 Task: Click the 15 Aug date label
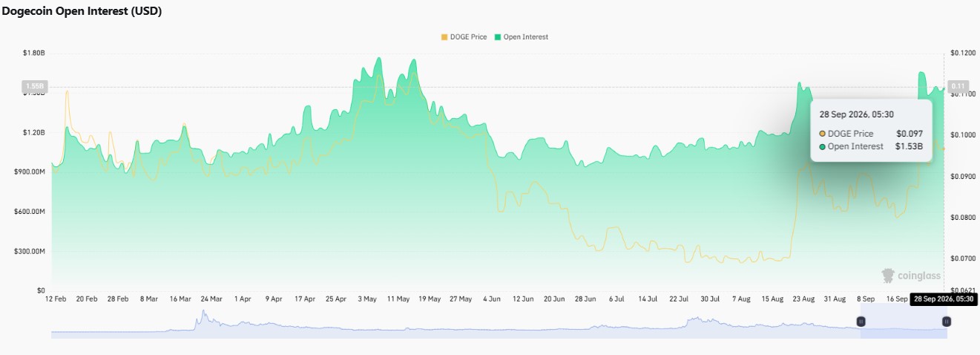tap(772, 299)
